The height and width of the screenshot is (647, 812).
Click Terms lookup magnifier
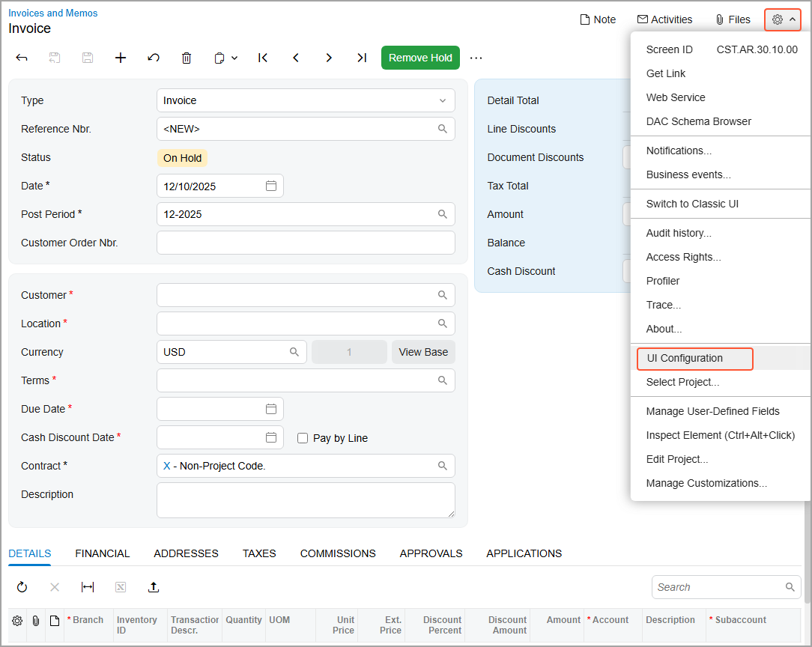coord(442,380)
